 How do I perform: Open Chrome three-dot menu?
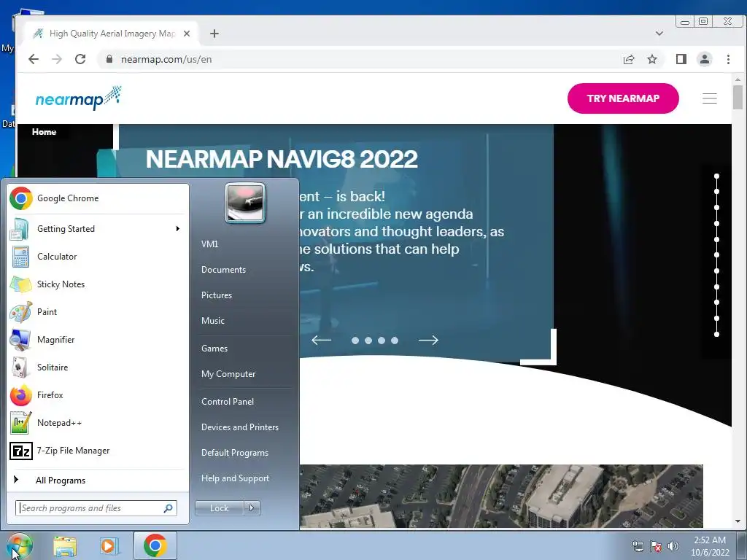(x=729, y=59)
